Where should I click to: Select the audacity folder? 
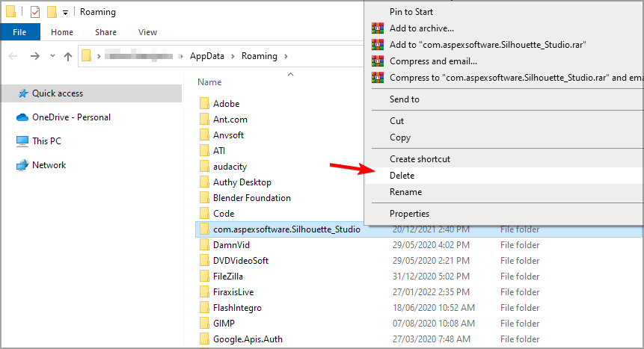click(x=230, y=167)
